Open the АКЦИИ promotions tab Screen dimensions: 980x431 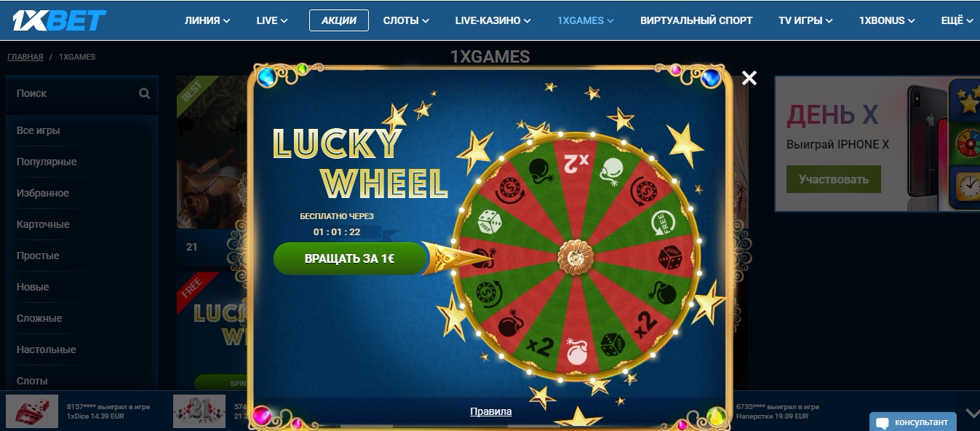pos(339,20)
